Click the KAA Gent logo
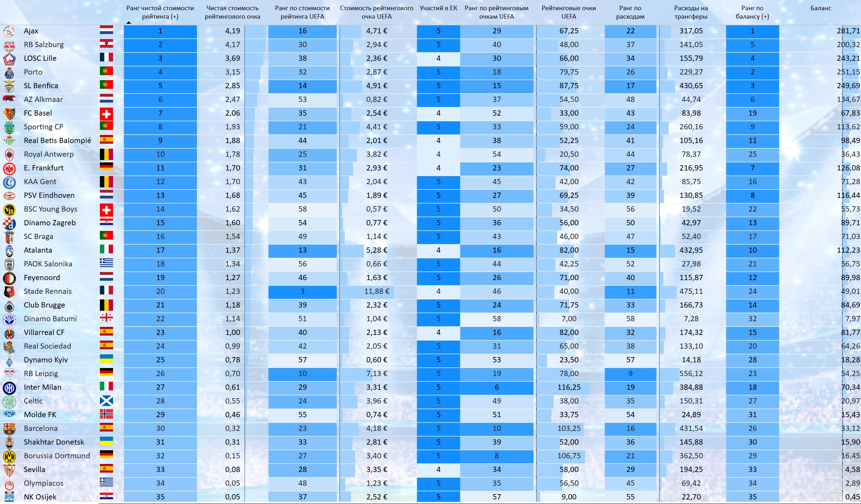This screenshot has width=861, height=504. click(9, 182)
